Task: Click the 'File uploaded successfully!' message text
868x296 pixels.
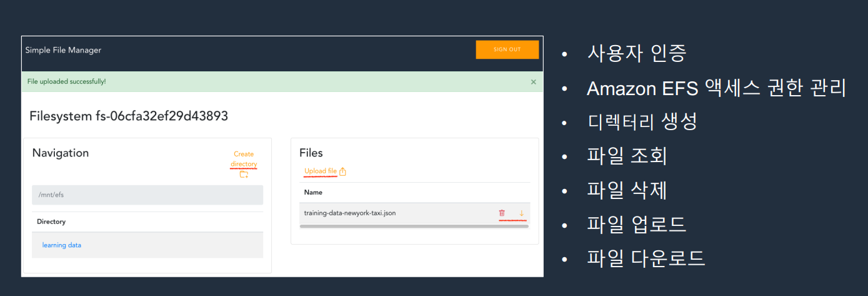Action: tap(67, 81)
